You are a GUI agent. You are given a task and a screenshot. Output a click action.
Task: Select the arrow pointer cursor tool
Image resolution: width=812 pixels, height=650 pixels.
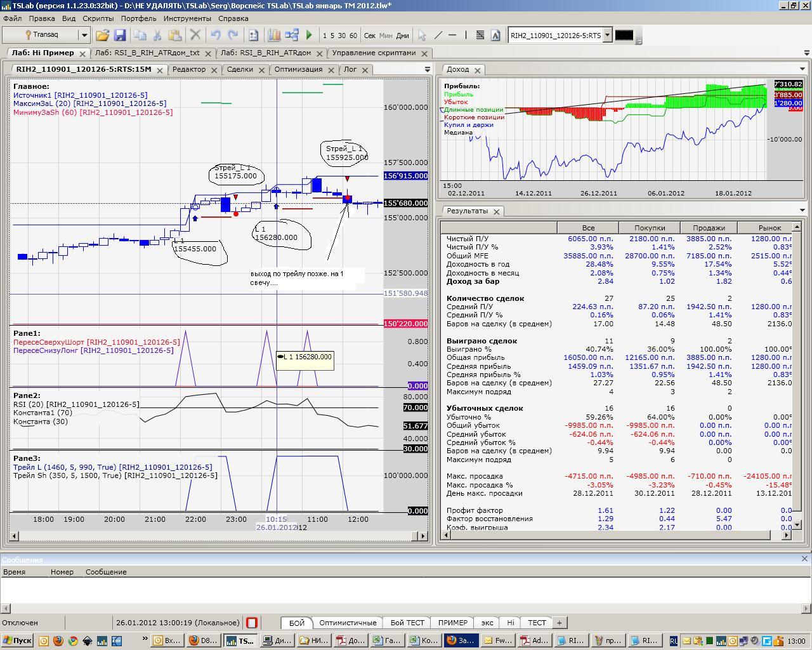(x=422, y=36)
